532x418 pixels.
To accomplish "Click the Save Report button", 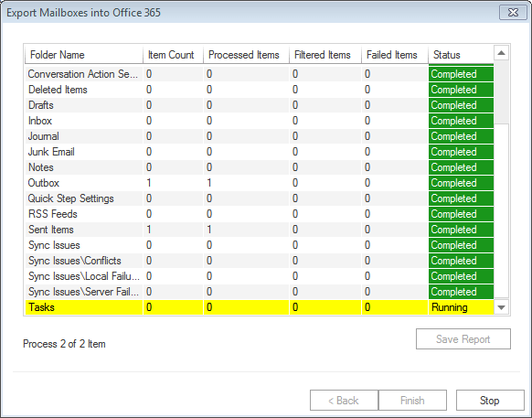I will coord(463,339).
